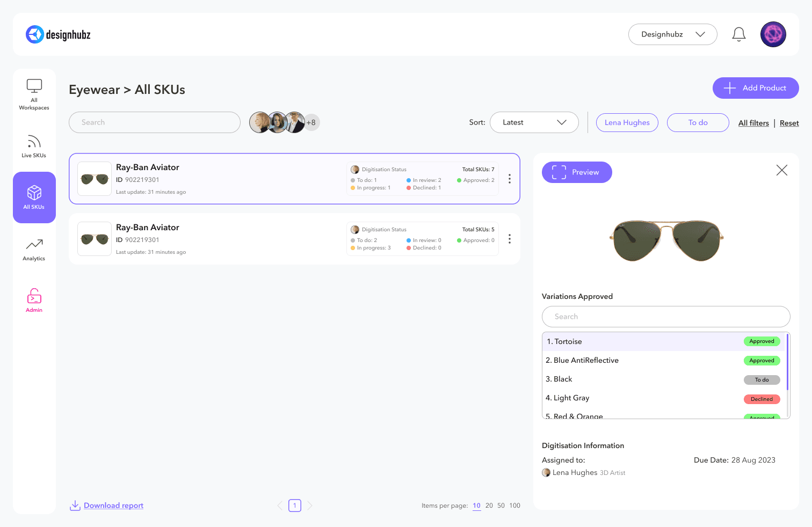Click second Ray-Ban Aviator thumbnail
The image size is (812, 527).
[95, 239]
